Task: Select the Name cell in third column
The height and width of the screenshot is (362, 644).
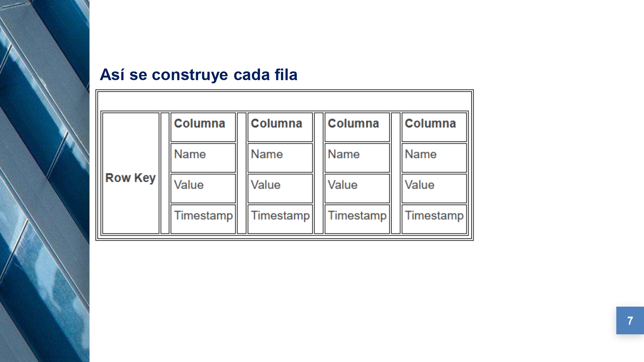Action: tap(357, 158)
